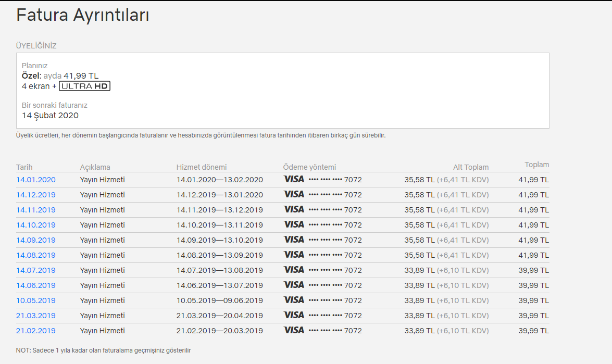The height and width of the screenshot is (364, 612).
Task: Click the Alt Toplam column header
Action: (x=471, y=167)
